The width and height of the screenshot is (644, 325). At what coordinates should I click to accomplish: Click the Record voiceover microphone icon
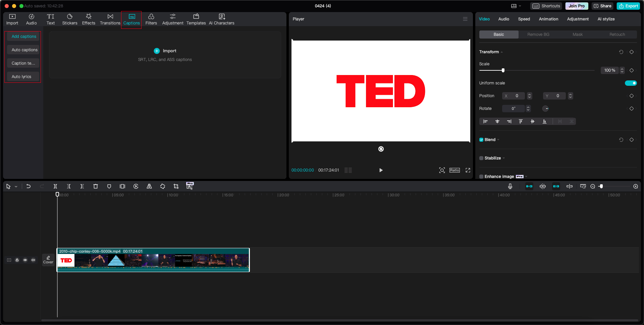(510, 186)
